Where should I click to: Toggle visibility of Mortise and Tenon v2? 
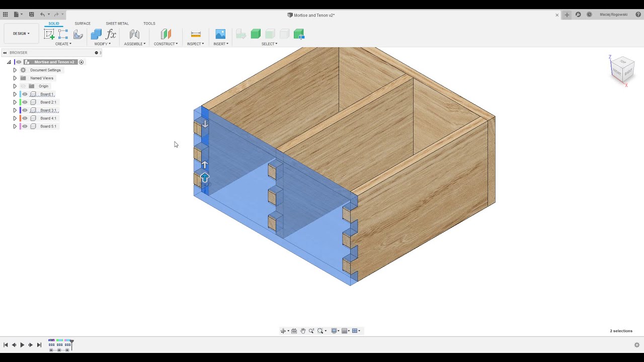(19, 62)
